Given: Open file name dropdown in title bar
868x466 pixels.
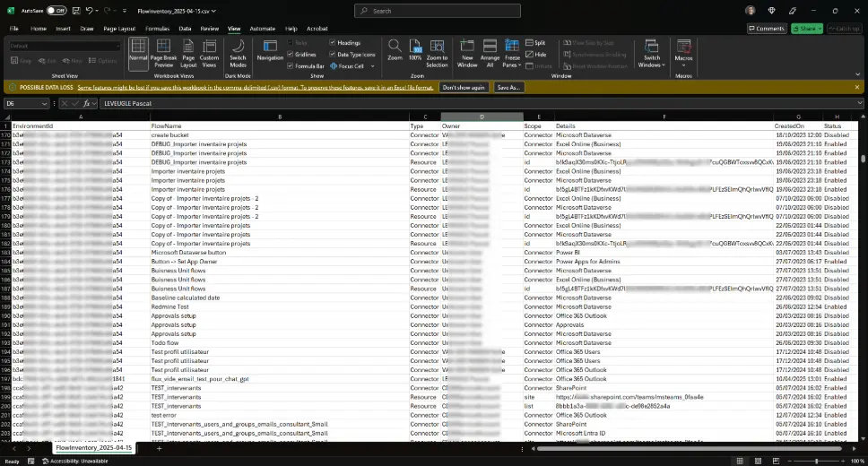Looking at the screenshot, I should pos(213,11).
